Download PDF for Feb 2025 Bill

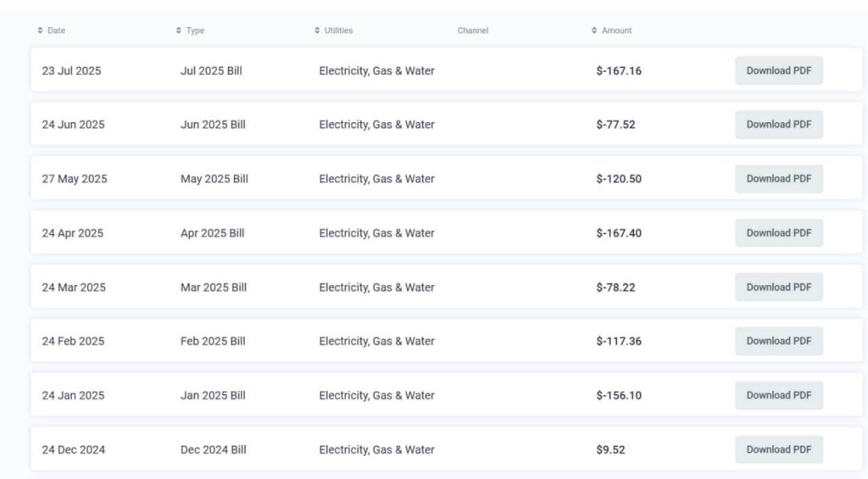pos(779,341)
